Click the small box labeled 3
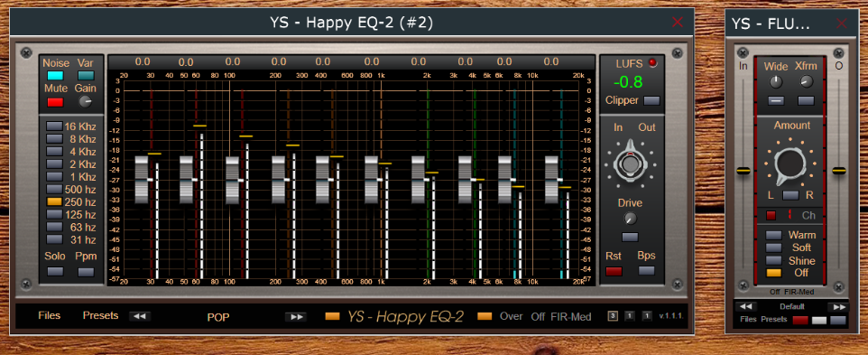 [x=613, y=316]
